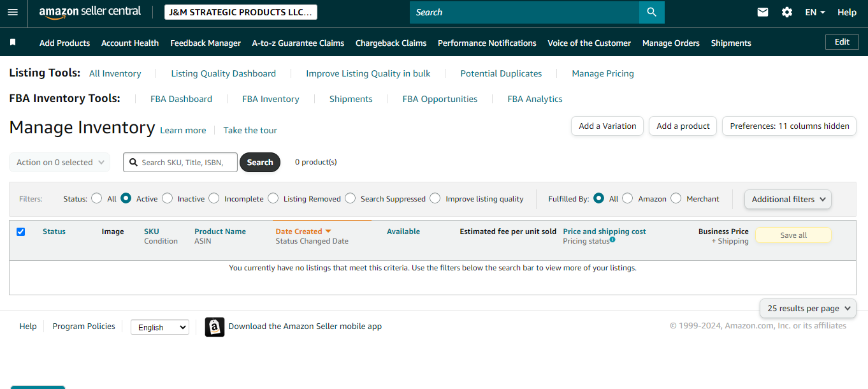
Task: Open Potential Duplicates listing tool
Action: [x=501, y=73]
